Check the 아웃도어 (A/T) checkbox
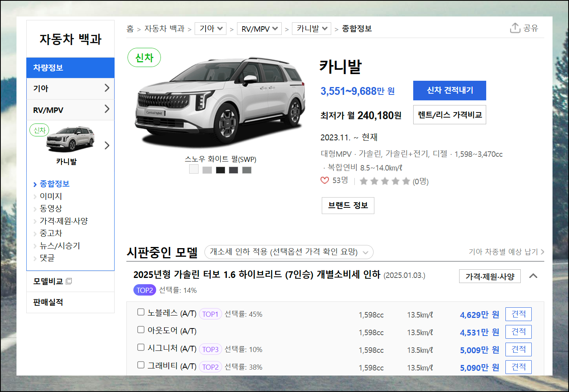Viewport: 569px width, 392px height. pos(141,330)
